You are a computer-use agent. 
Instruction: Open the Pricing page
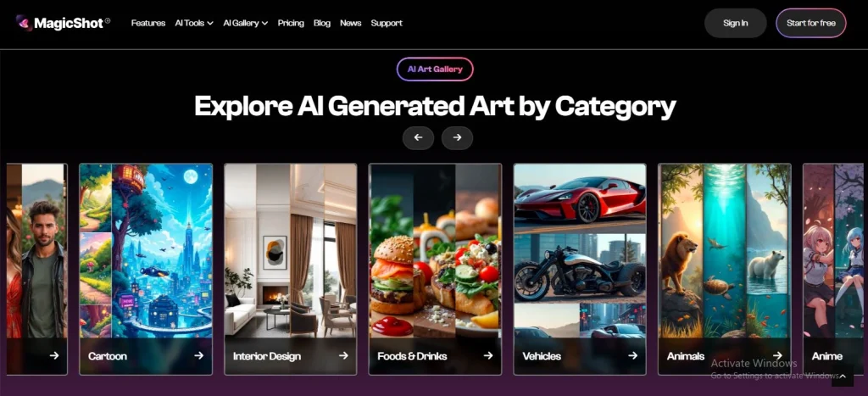(291, 23)
